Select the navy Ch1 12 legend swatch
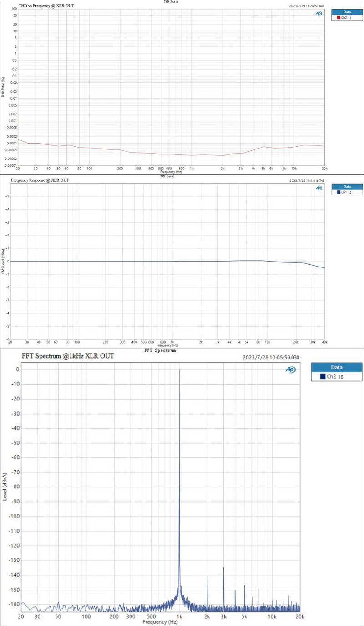Viewport: 364px width, 626px height. (x=339, y=192)
